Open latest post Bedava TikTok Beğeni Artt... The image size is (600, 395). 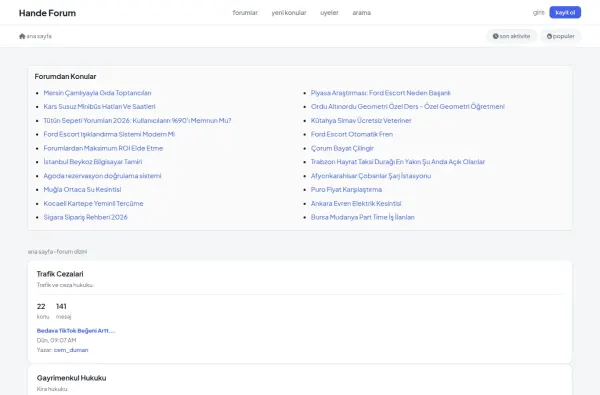[x=76, y=331]
